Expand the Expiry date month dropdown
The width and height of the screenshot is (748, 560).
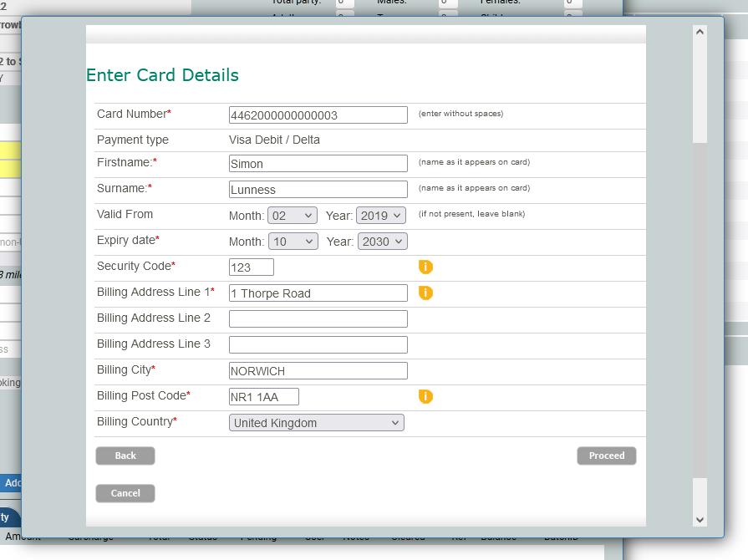[x=293, y=242]
